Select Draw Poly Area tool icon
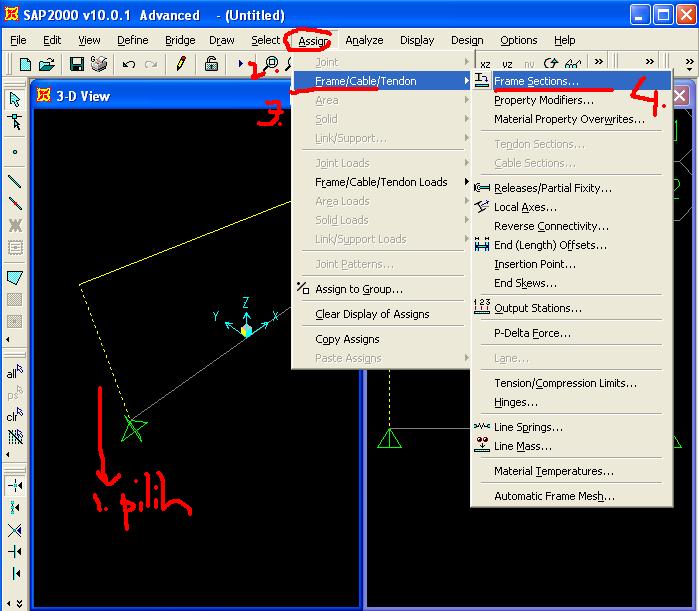The height and width of the screenshot is (611, 699). click(x=15, y=278)
